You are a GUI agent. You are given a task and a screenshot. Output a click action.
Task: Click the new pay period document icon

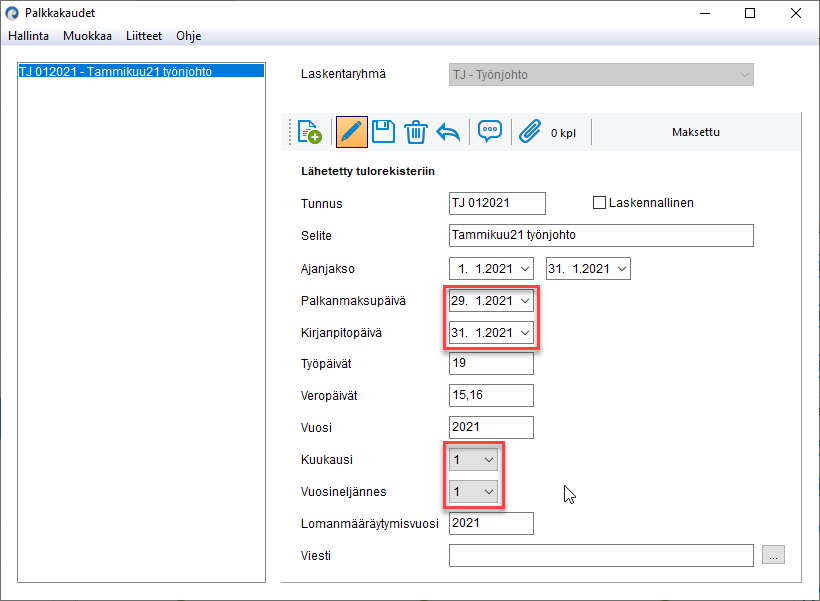pyautogui.click(x=309, y=132)
